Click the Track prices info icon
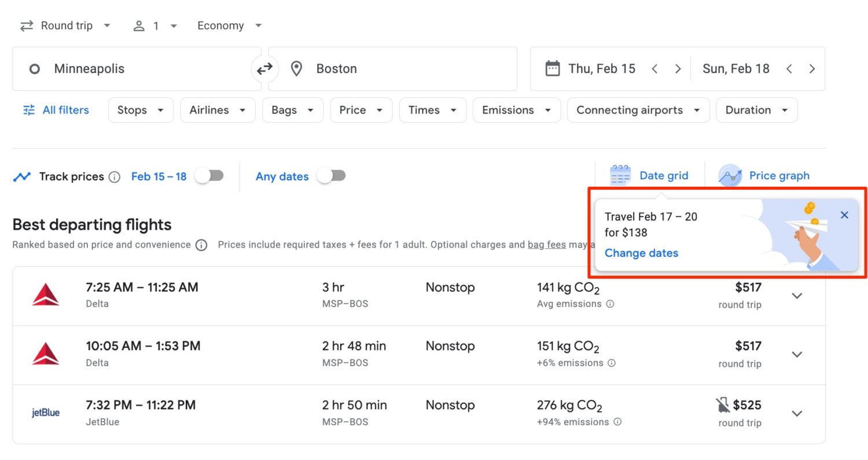Image resolution: width=868 pixels, height=460 pixels. coord(115,176)
